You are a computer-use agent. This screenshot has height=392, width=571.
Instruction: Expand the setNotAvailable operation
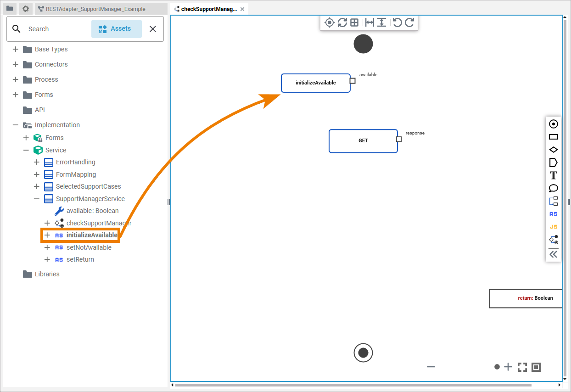[47, 247]
